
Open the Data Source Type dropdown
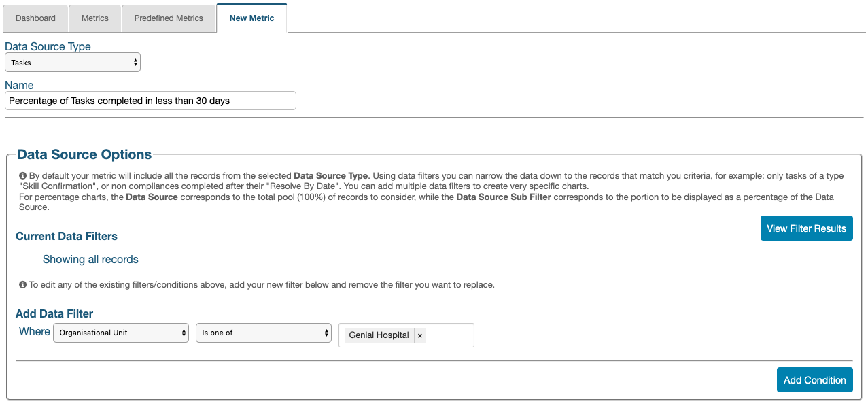(x=73, y=63)
